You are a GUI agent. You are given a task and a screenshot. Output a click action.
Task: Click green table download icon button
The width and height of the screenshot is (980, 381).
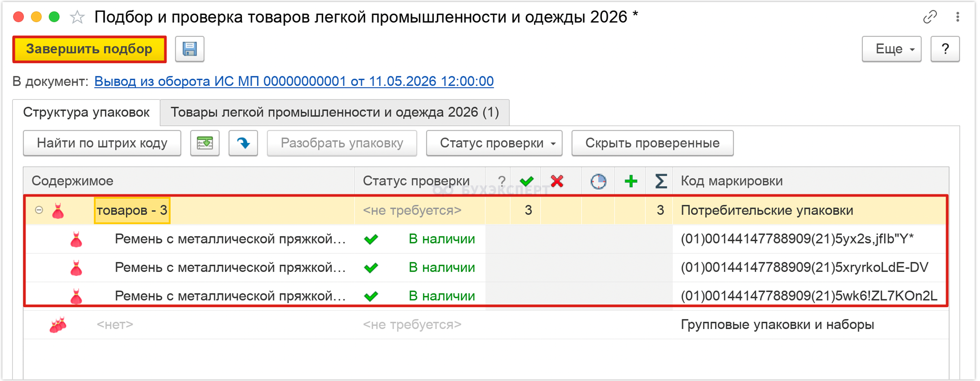(205, 143)
